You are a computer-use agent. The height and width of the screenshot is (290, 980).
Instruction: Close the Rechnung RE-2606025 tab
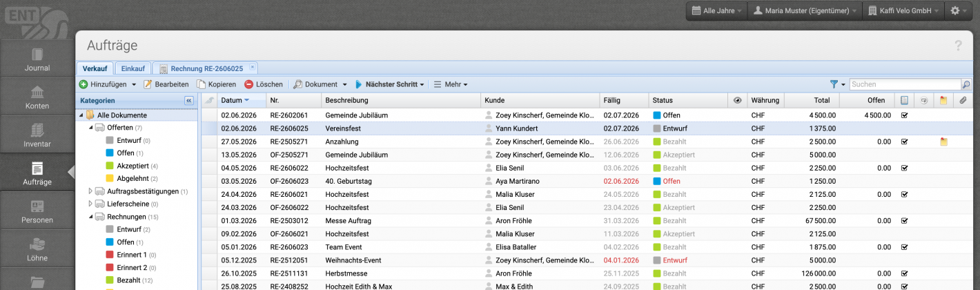(252, 67)
